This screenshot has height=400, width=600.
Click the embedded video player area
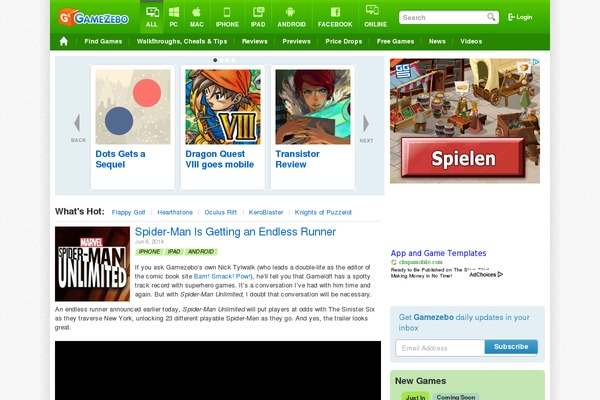click(x=218, y=371)
